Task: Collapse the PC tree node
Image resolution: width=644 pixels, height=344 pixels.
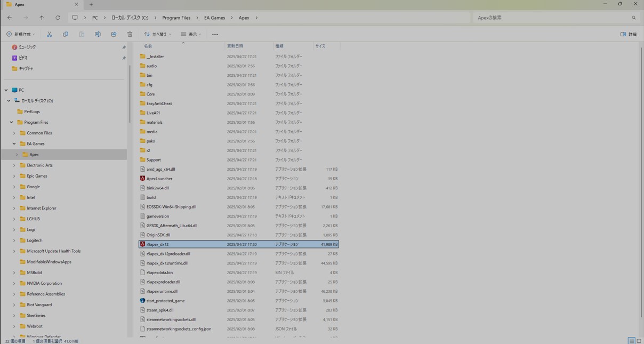Action: (6, 90)
